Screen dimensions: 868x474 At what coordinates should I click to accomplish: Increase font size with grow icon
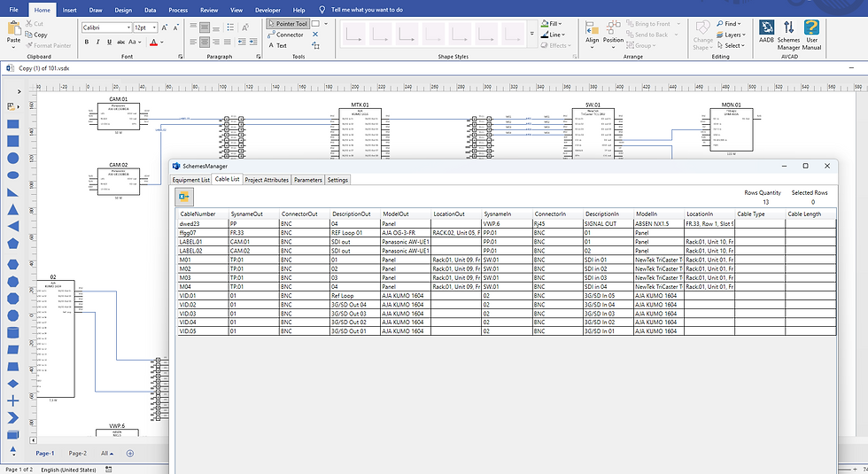click(x=165, y=27)
